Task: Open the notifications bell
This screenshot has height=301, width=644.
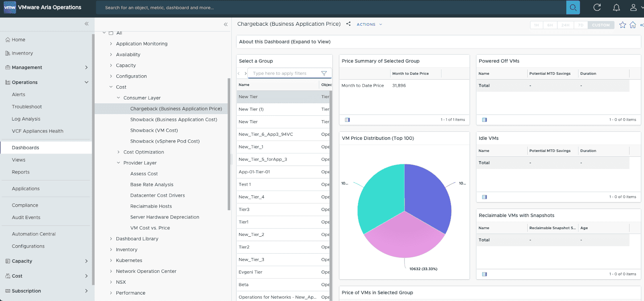Action: click(616, 7)
